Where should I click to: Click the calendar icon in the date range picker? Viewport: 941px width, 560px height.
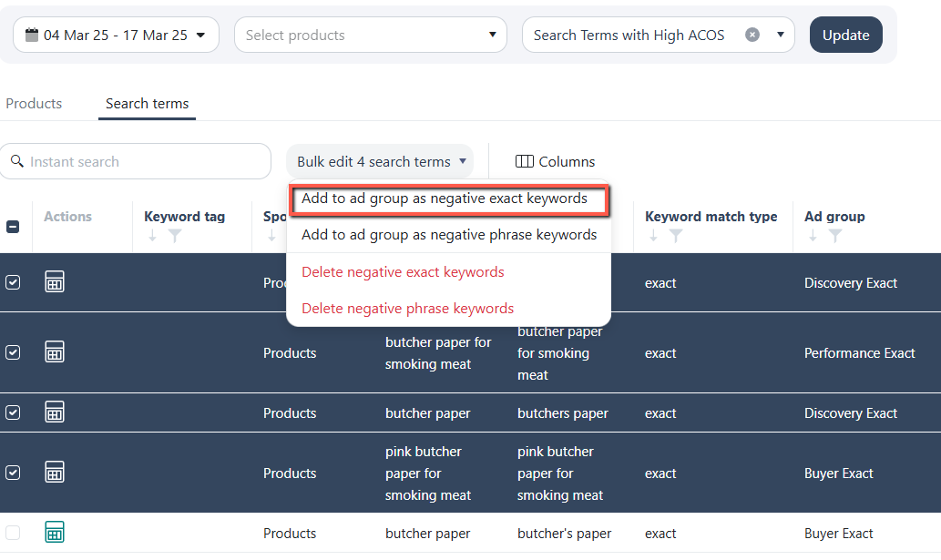(32, 35)
